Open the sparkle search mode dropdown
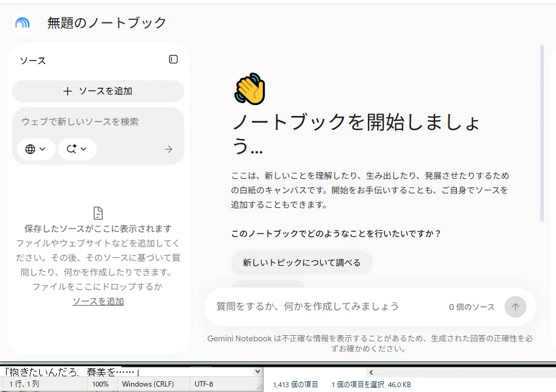The width and height of the screenshot is (556, 392). point(77,149)
